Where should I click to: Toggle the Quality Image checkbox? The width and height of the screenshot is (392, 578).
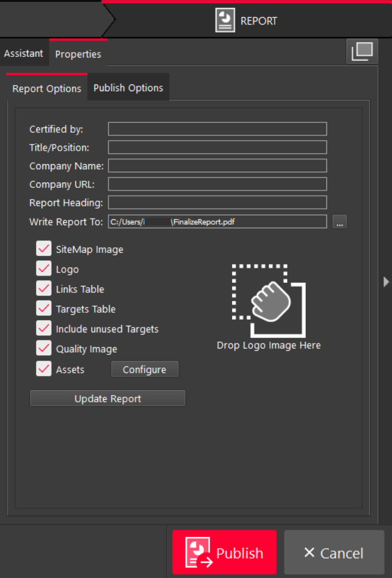(44, 348)
